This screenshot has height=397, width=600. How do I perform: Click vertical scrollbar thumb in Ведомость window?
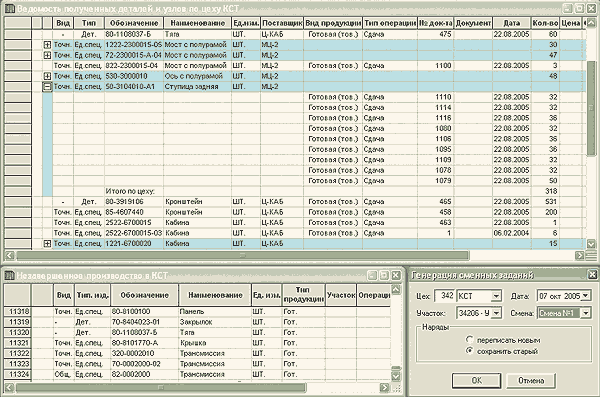click(591, 108)
